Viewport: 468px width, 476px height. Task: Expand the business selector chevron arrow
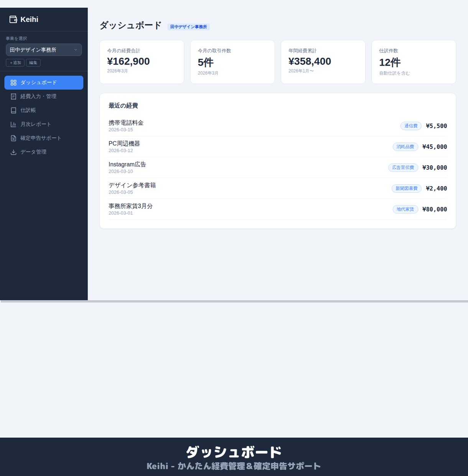click(76, 50)
